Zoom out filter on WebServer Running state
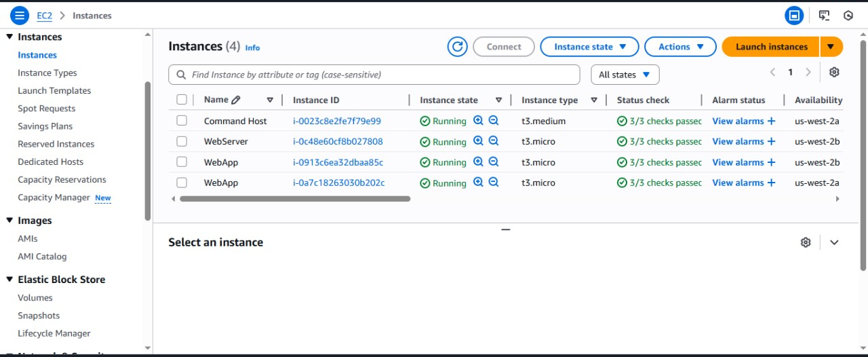This screenshot has width=868, height=357. click(494, 141)
